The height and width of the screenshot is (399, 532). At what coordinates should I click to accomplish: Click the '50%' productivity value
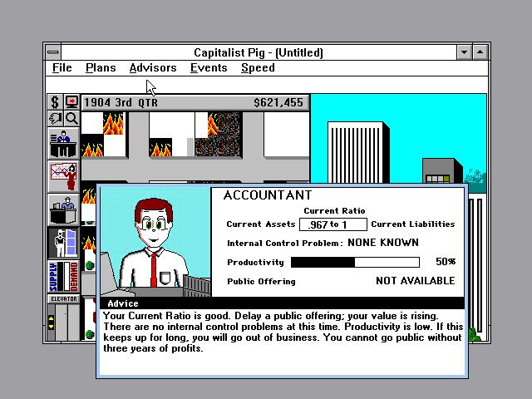coord(446,262)
